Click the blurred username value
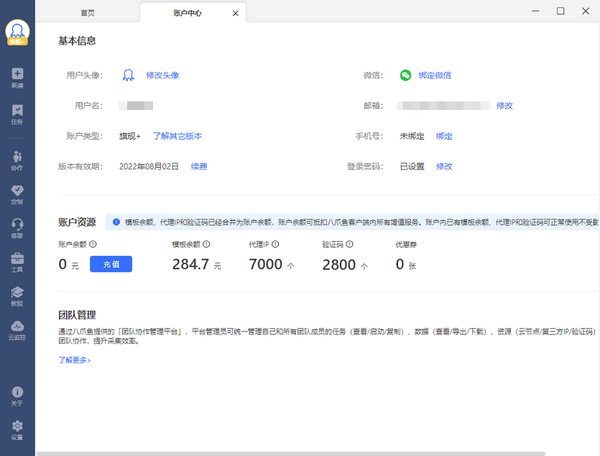 point(136,106)
